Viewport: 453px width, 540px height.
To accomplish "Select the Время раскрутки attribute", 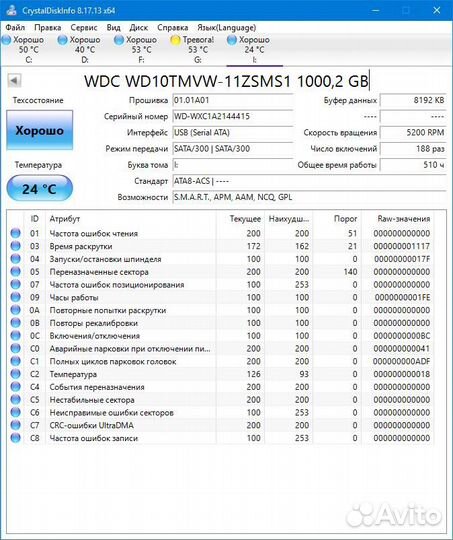I will pos(81,246).
